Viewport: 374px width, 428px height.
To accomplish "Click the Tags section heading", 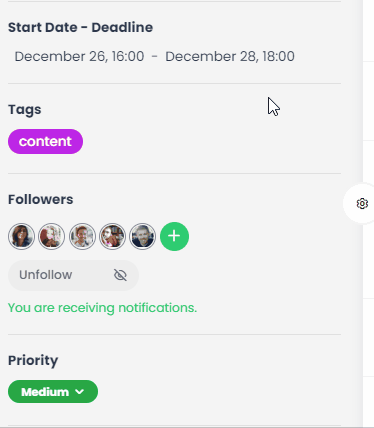I will 25,110.
